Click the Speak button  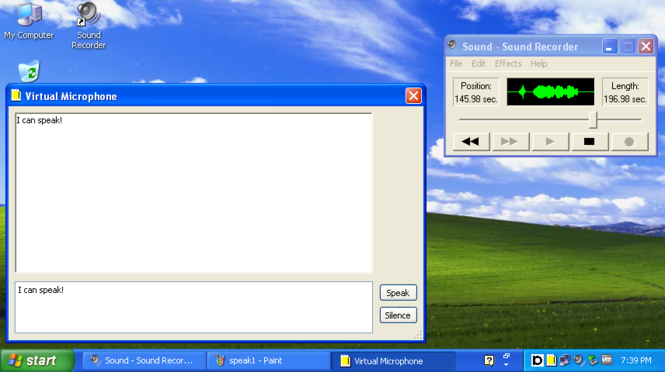(x=398, y=293)
